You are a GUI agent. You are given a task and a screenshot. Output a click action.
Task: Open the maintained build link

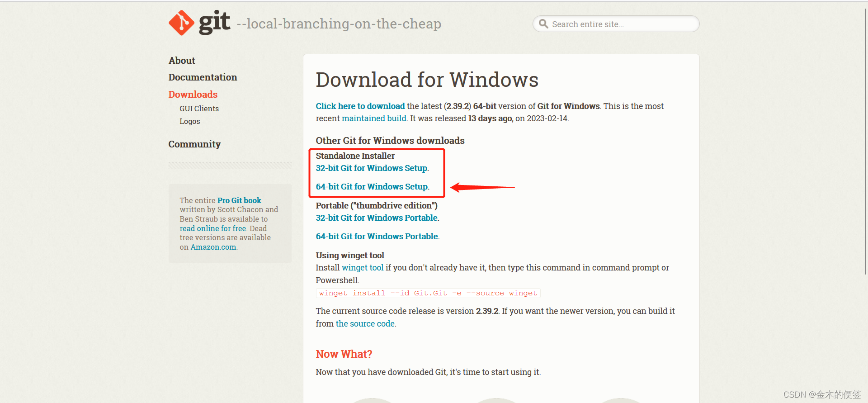point(374,118)
